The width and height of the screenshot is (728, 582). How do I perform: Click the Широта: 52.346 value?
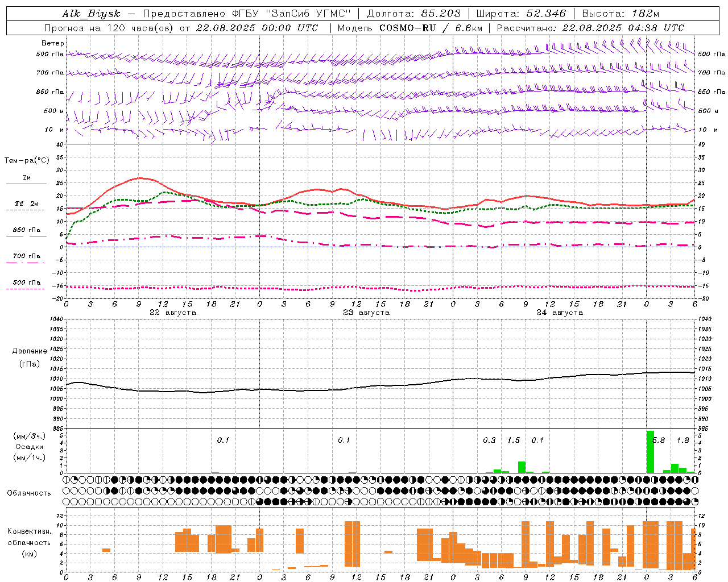(x=521, y=14)
